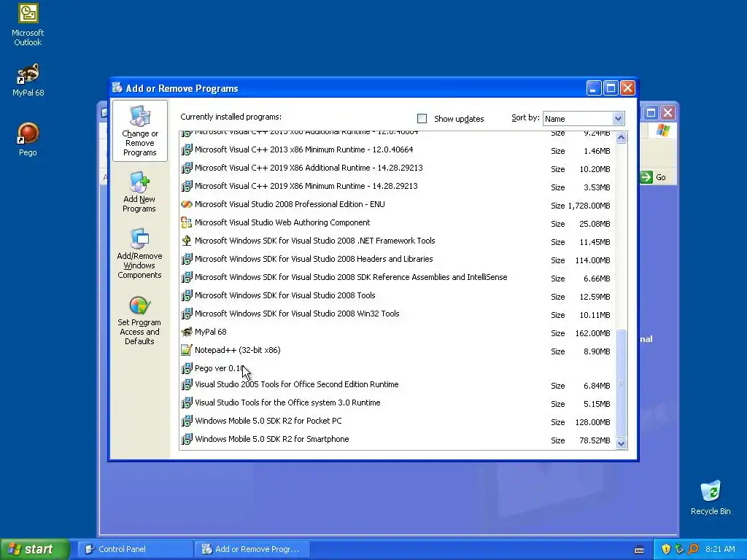
Task: Select Windows SDK for Visual Studio 2008 Win32 Tools
Action: [x=297, y=314]
